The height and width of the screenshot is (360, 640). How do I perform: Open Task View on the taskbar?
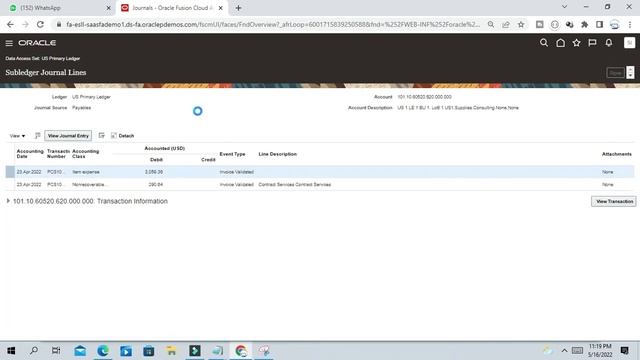coord(56,351)
